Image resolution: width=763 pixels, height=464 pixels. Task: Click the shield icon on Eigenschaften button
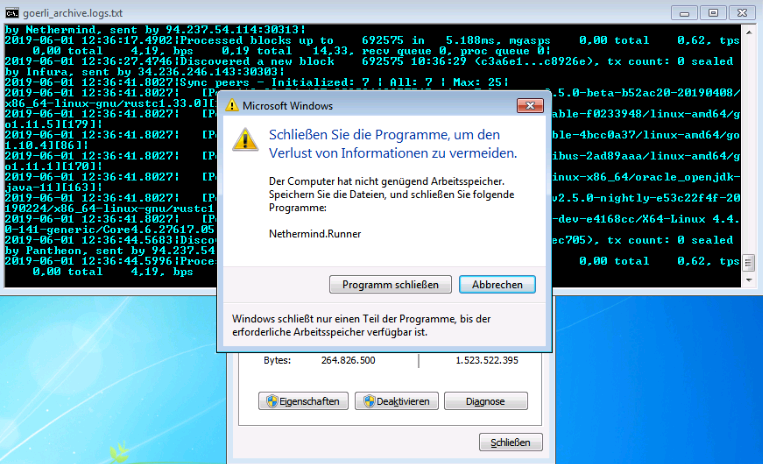coord(272,401)
